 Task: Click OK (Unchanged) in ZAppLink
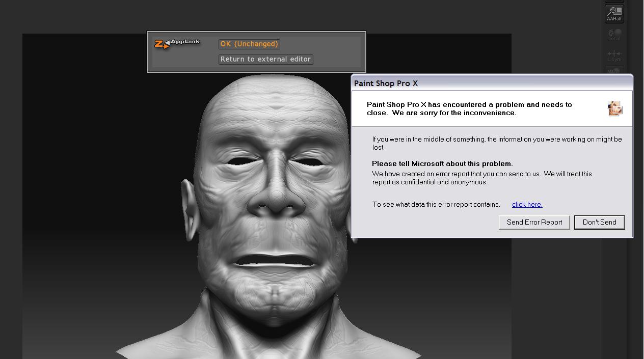tap(249, 44)
